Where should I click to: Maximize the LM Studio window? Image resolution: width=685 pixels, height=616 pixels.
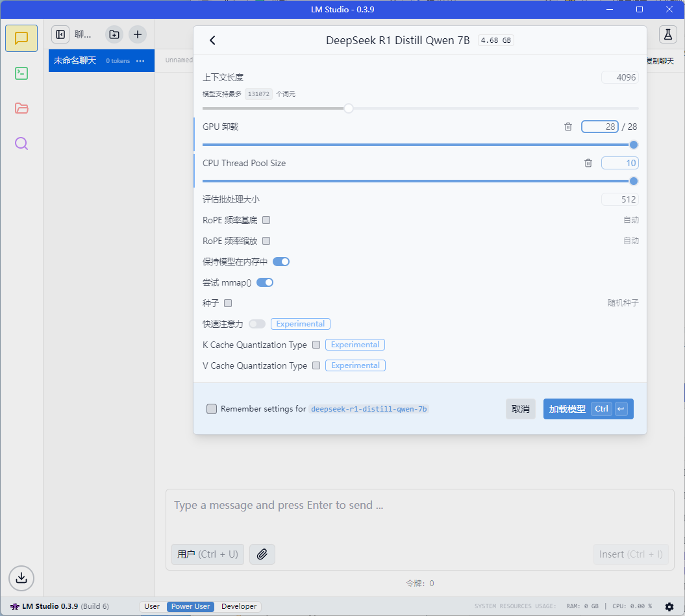coord(639,9)
